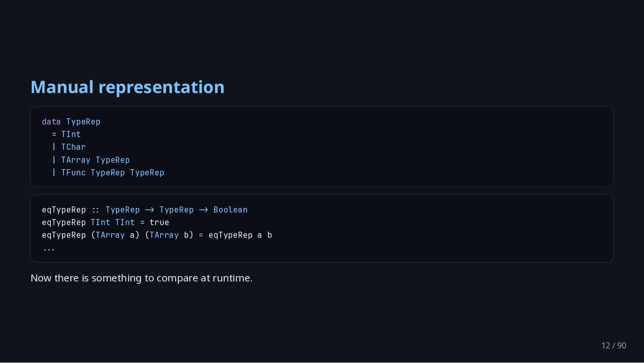Screen dimensions: 644x363
Task: Click the recursive 'eqTypeRep a b' call
Action: (x=240, y=235)
